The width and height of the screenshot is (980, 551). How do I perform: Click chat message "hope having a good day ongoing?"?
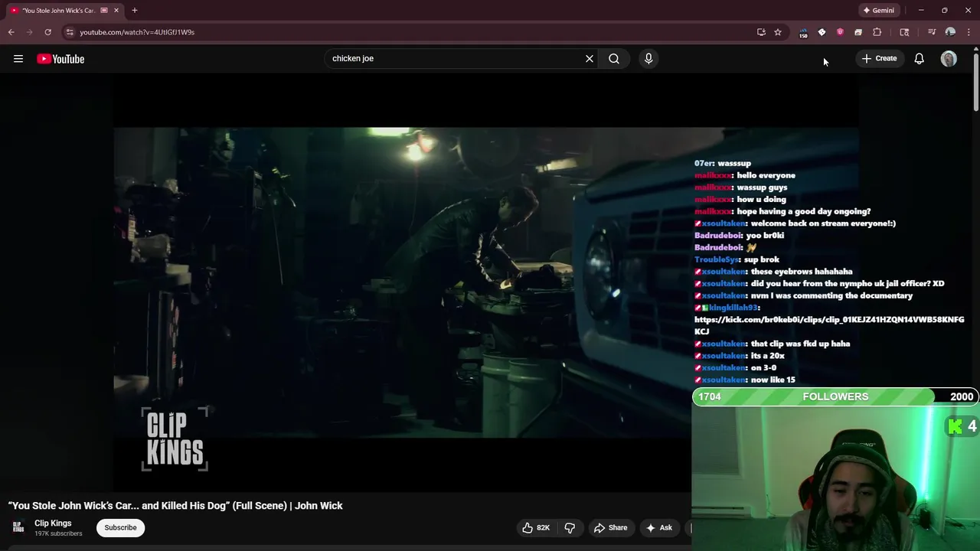point(804,211)
